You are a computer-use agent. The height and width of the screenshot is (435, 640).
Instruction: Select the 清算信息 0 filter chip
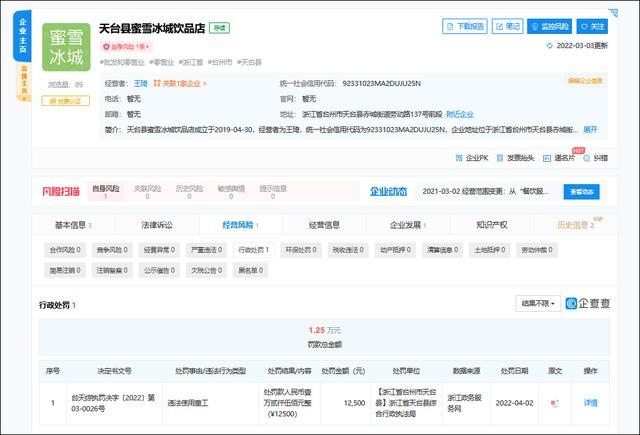click(442, 250)
